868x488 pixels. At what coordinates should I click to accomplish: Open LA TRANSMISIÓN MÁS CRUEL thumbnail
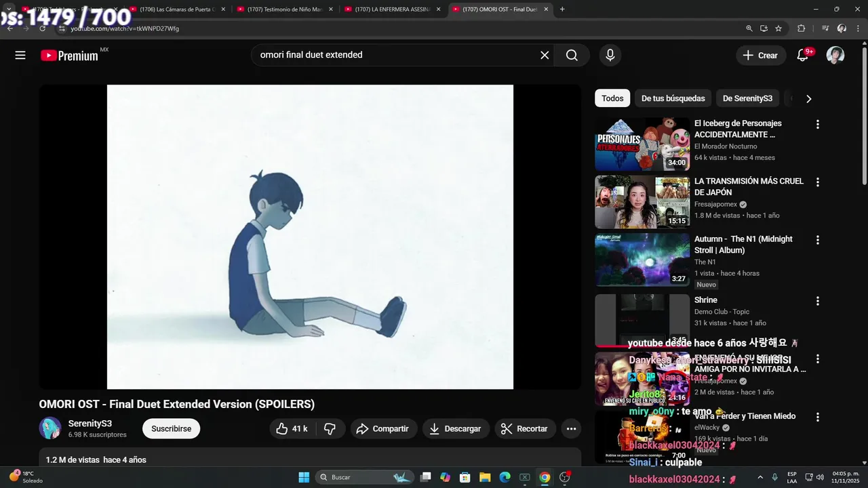642,202
